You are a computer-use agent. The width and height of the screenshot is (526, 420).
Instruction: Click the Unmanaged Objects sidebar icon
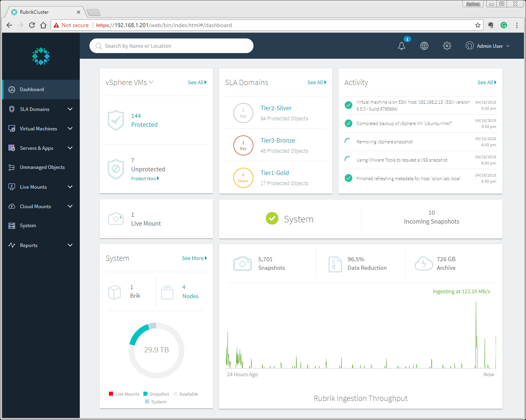coord(12,167)
